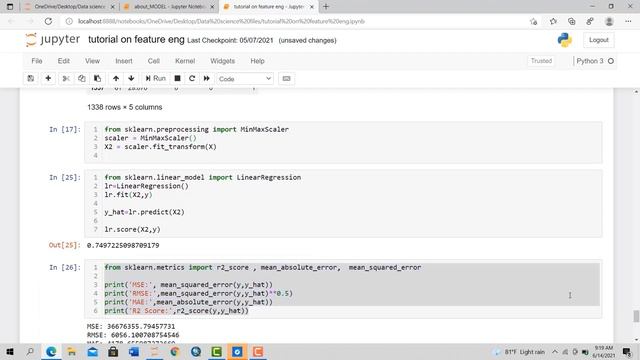This screenshot has height=360, width=640.
Task: Click inside the MinMaxScaler code cell In [17]
Action: click(x=343, y=142)
